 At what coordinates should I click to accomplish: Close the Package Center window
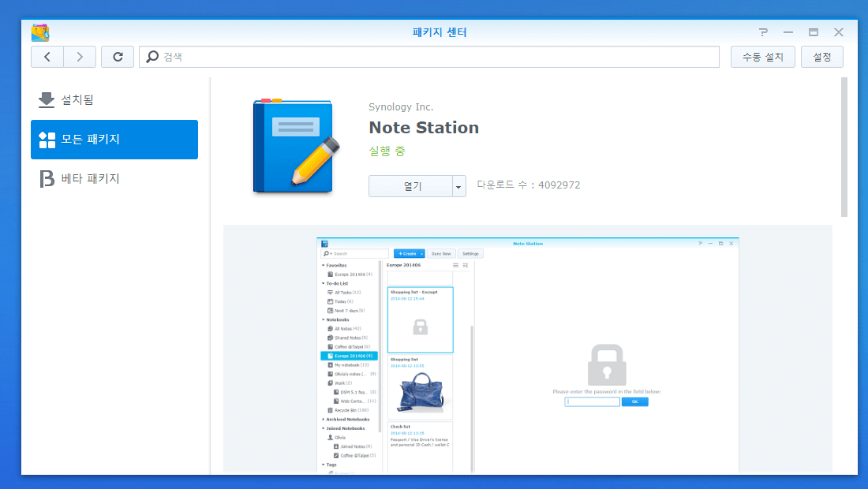(839, 32)
